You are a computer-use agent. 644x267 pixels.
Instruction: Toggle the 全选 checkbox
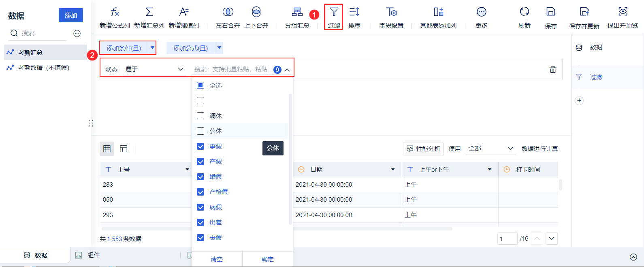point(200,86)
